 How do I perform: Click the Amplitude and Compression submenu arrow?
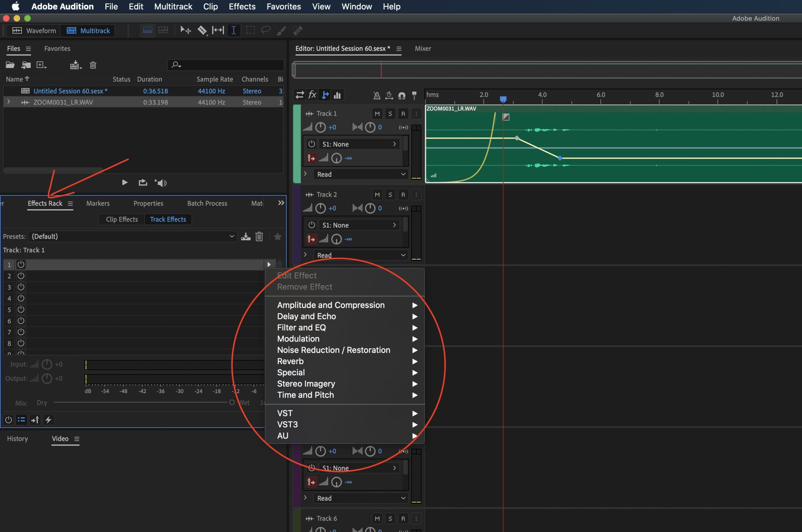click(415, 305)
